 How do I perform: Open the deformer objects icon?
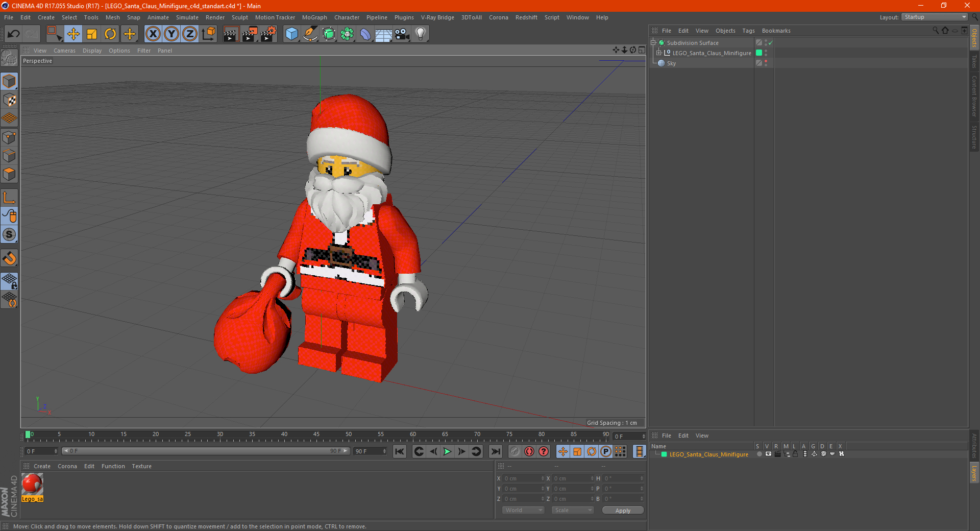tap(365, 34)
